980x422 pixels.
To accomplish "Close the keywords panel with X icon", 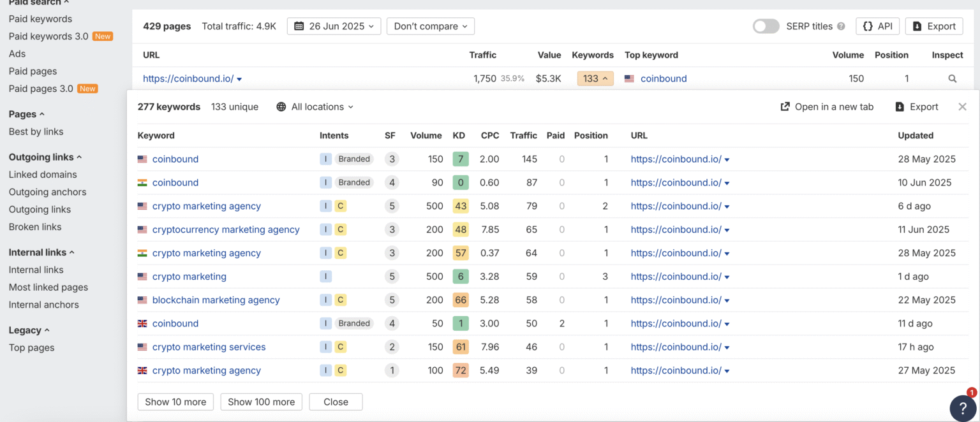I will (x=962, y=107).
